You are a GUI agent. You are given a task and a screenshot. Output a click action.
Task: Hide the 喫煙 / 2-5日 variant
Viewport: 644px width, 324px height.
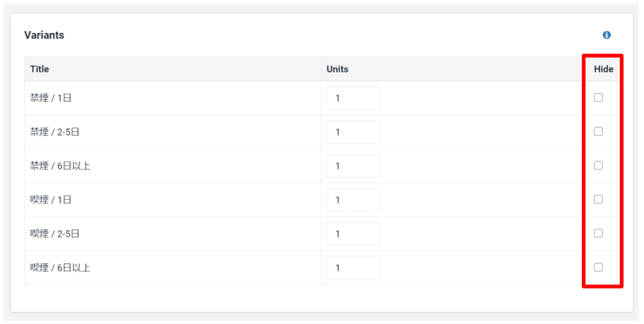click(598, 233)
